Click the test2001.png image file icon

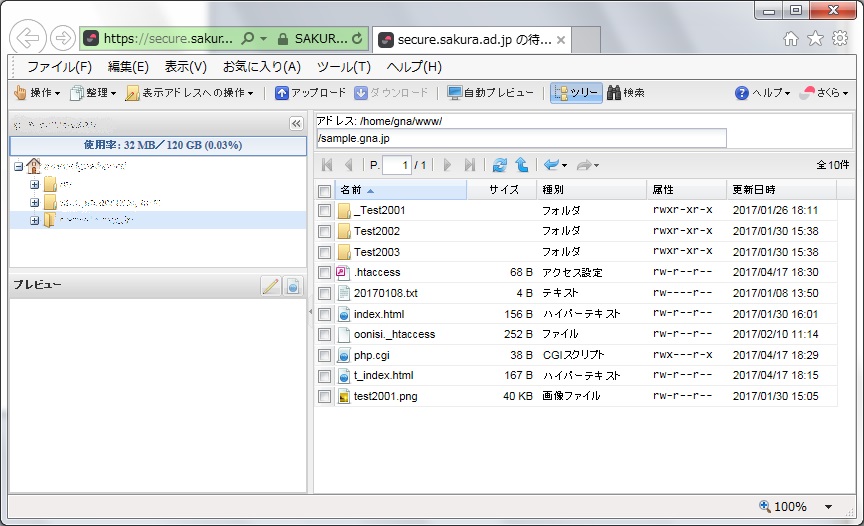[344, 397]
